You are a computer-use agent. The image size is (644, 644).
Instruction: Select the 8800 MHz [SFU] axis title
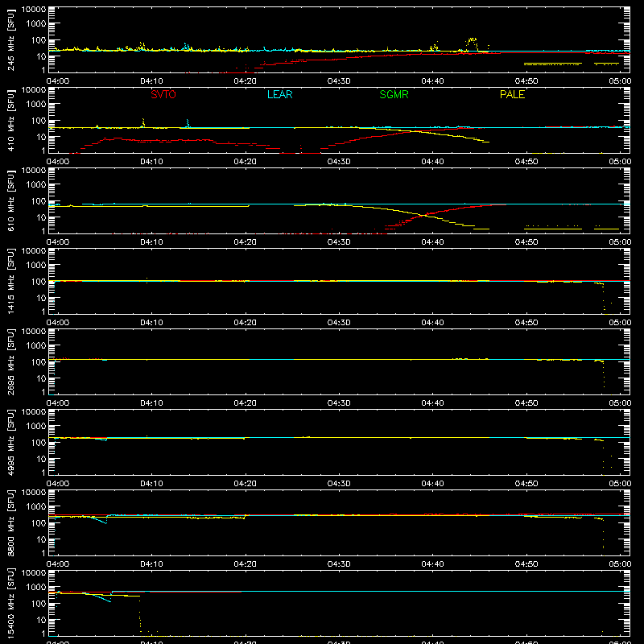[11, 522]
